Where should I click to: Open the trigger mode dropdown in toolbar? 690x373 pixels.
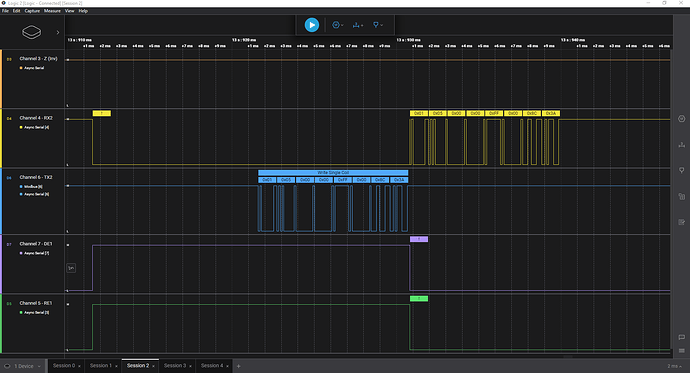tap(338, 25)
